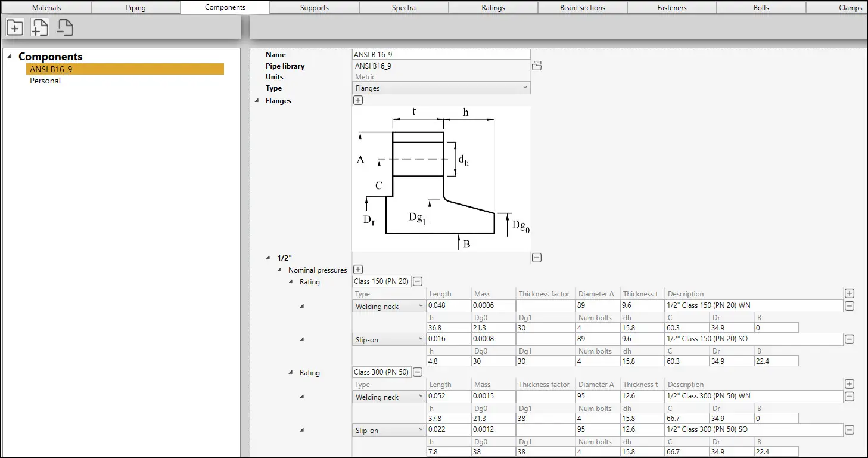The height and width of the screenshot is (458, 868).
Task: Delete the Class 150 (PN 20) rating
Action: pos(418,281)
